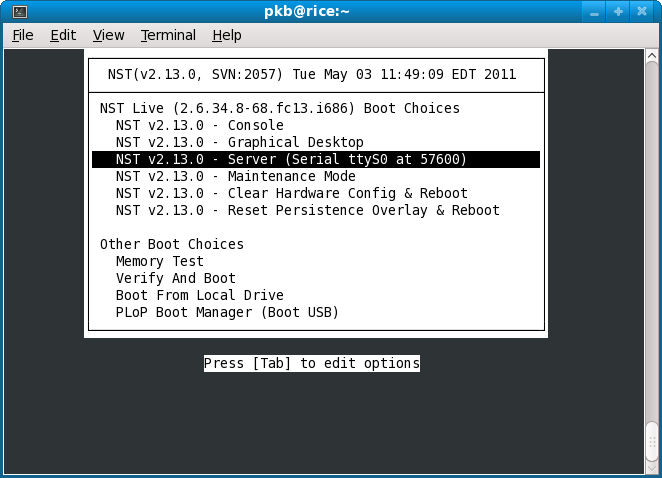Image resolution: width=662 pixels, height=478 pixels.
Task: Open the Terminal menu
Action: pyautogui.click(x=168, y=35)
